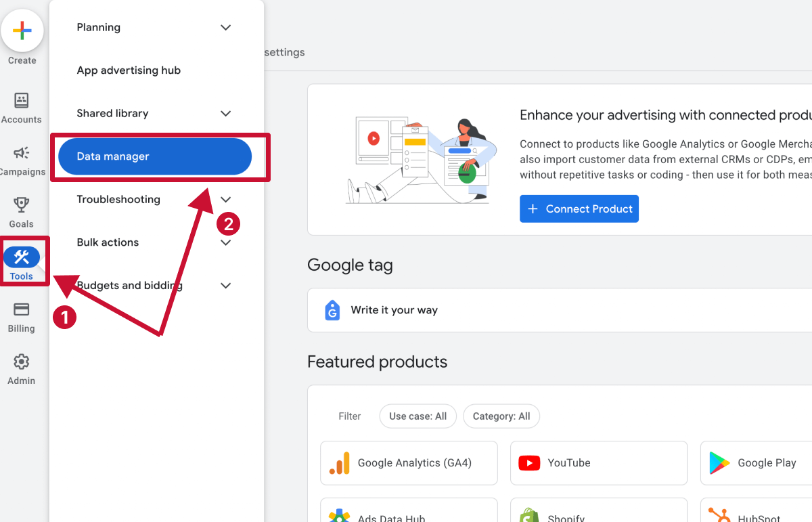
Task: Click the YouTube logo icon
Action: click(x=529, y=463)
